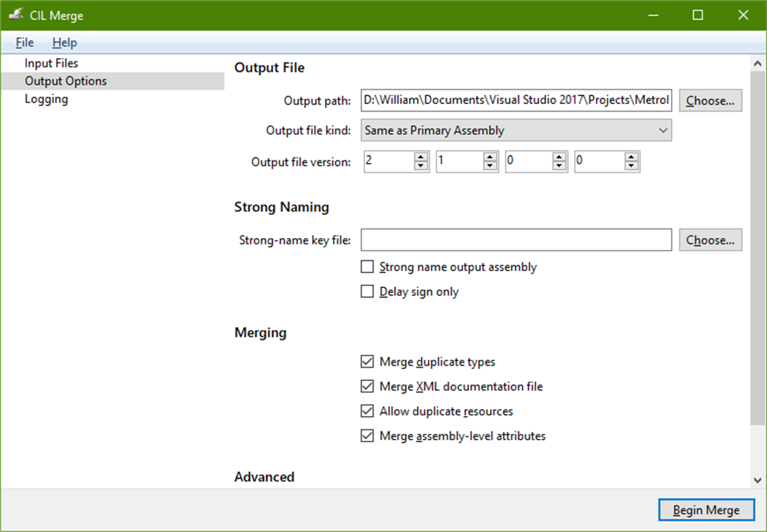The height and width of the screenshot is (532, 767).
Task: Click the Strong Naming section heading
Action: coord(282,207)
